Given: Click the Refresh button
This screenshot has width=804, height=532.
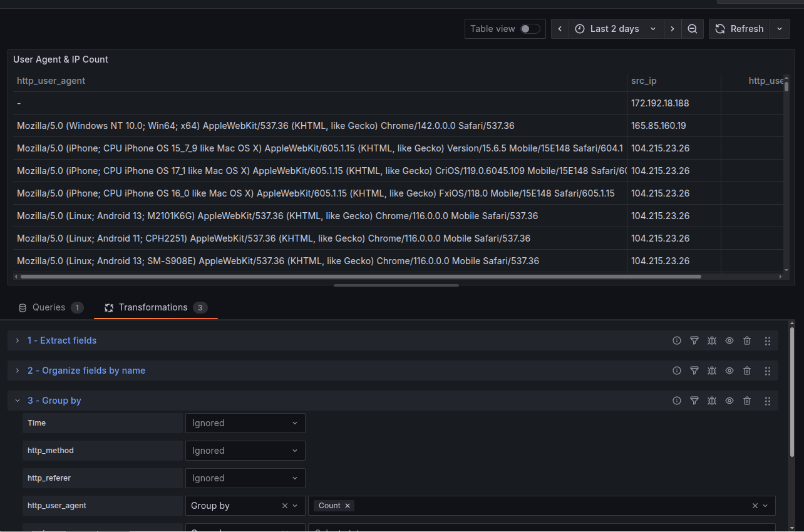Looking at the screenshot, I should click(x=740, y=29).
